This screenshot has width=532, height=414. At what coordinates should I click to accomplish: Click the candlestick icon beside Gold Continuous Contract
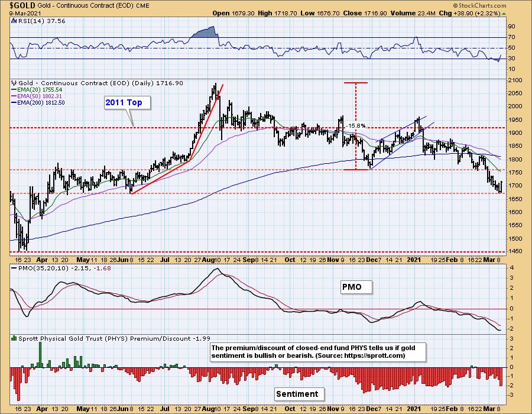tap(14, 83)
